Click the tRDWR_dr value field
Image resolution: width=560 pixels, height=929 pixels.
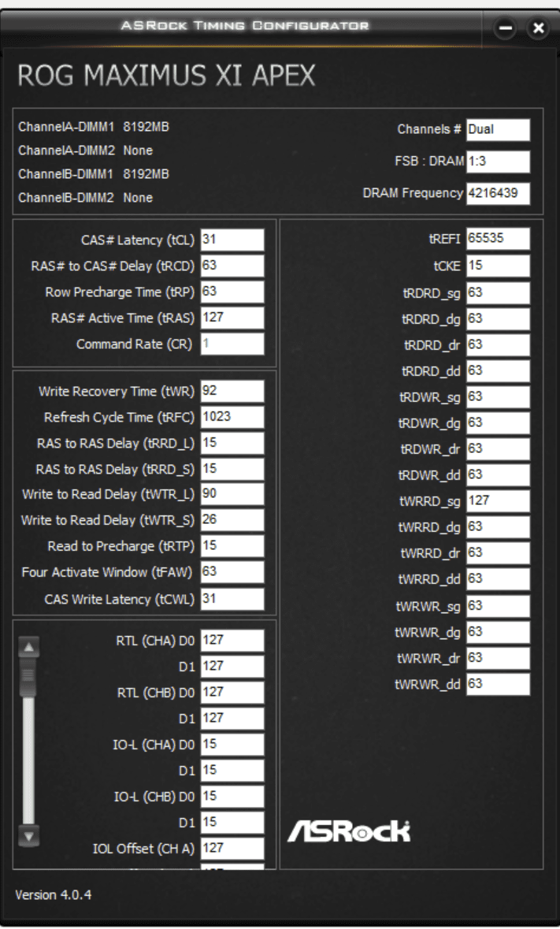click(499, 450)
